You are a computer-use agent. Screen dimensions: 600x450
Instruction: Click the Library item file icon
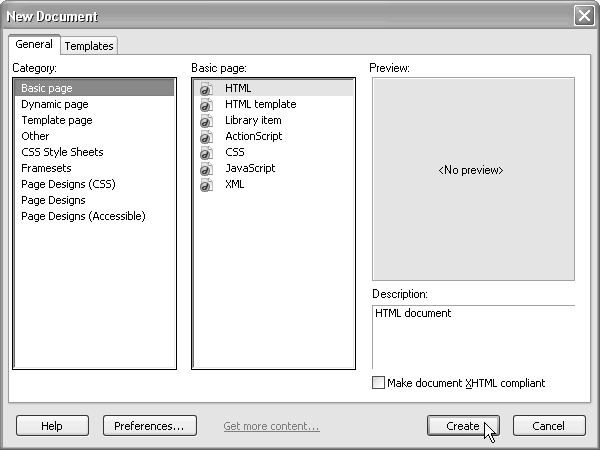coord(206,121)
